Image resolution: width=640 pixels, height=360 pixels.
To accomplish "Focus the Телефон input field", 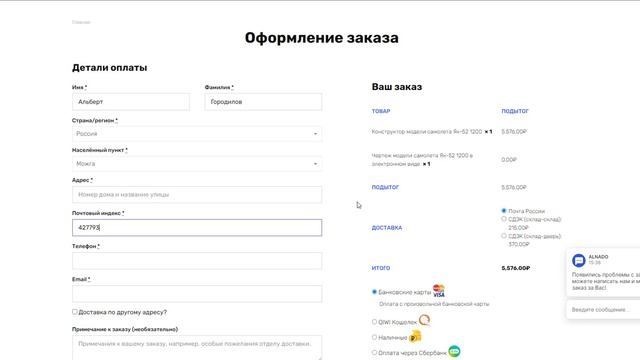I will click(197, 261).
